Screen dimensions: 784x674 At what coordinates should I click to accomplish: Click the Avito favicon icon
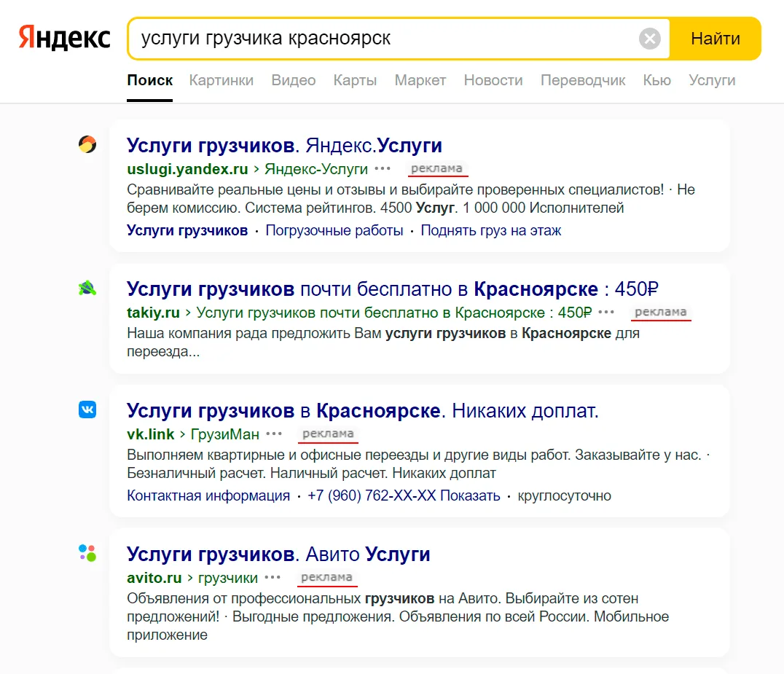(87, 553)
